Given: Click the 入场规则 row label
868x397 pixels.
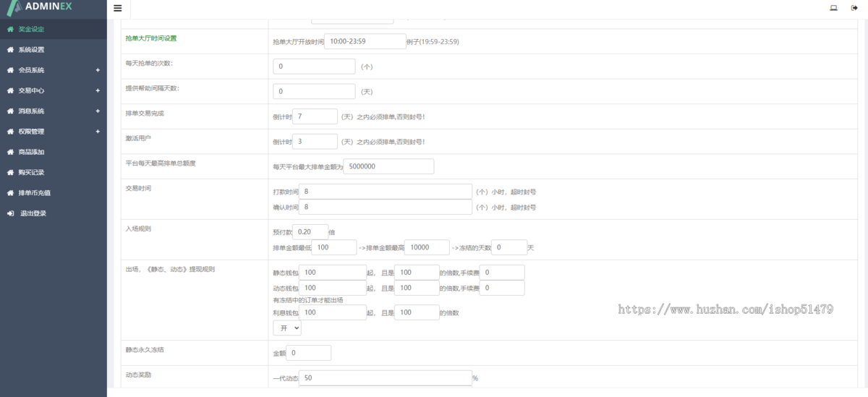Looking at the screenshot, I should coord(138,229).
